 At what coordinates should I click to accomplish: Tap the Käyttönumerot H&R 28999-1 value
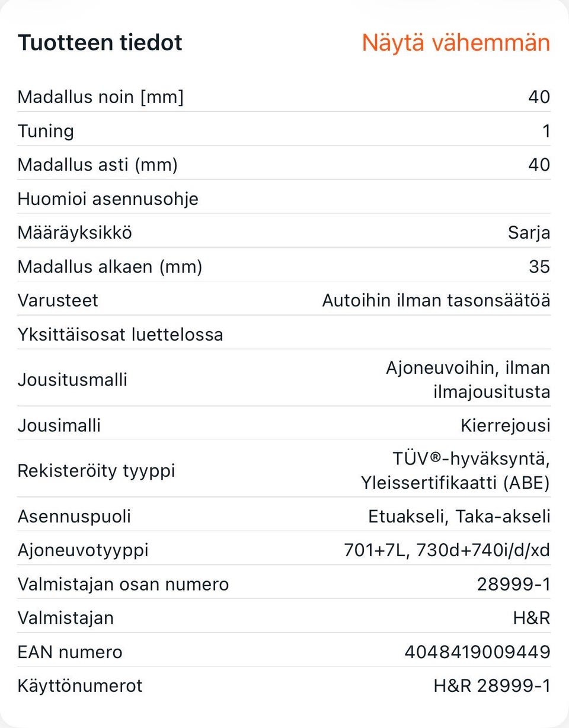pos(492,686)
